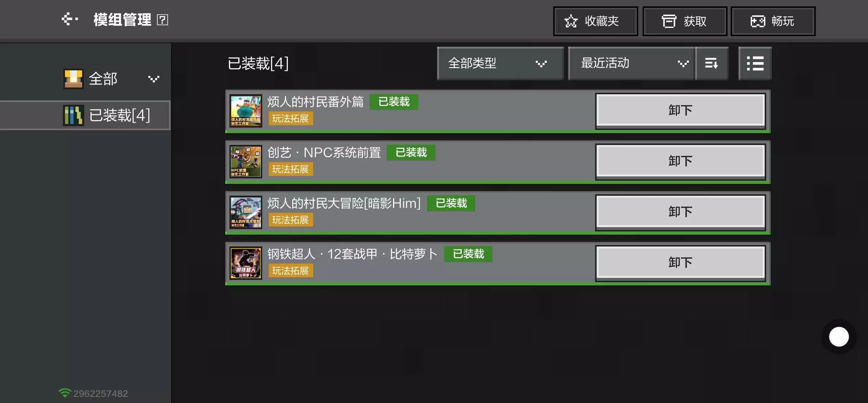This screenshot has width=868, height=403.
Task: Click 卸下 for 烦人的村民大冒险[暗影Him]
Action: (680, 212)
